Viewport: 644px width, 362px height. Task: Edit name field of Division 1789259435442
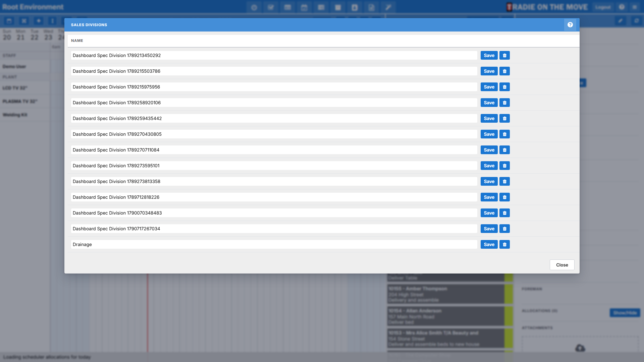point(274,118)
